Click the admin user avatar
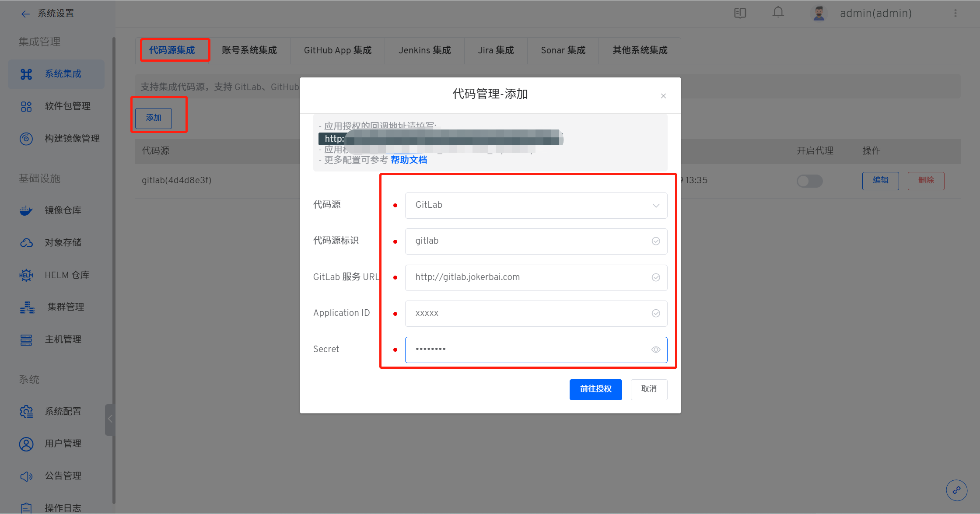The width and height of the screenshot is (980, 514). (x=819, y=13)
